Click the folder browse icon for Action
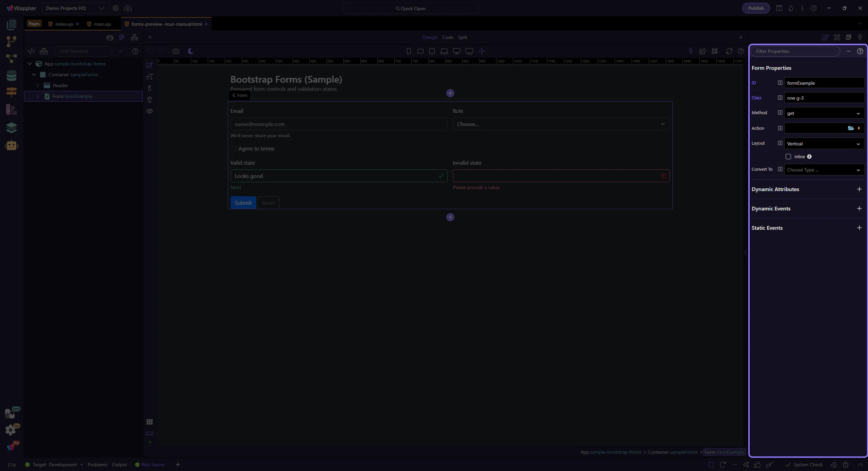The width and height of the screenshot is (868, 471). (x=850, y=128)
